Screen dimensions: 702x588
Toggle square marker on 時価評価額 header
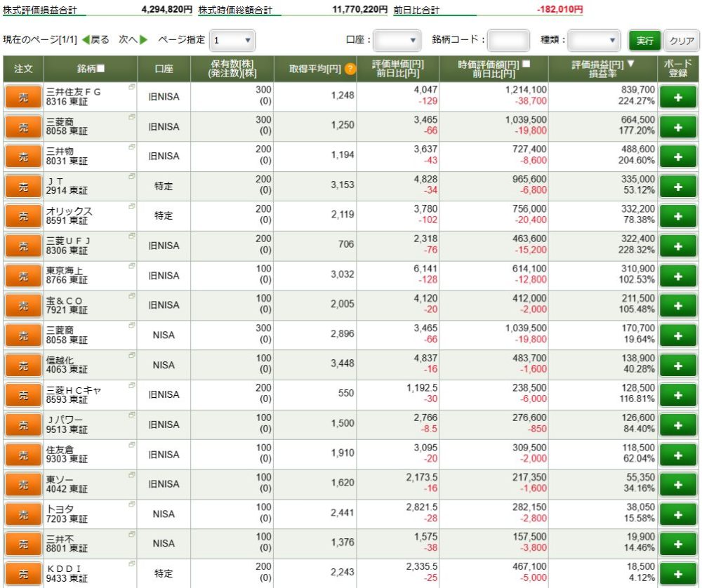[526, 64]
